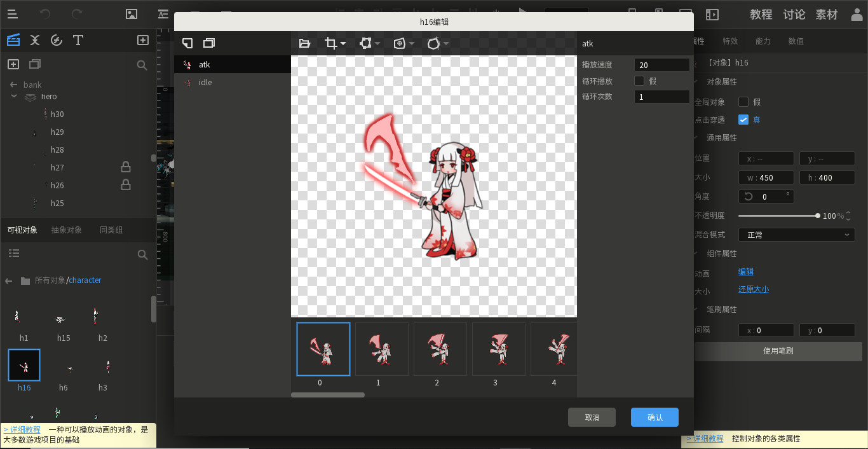Switch to the 抽象对象 tab

[x=65, y=230]
